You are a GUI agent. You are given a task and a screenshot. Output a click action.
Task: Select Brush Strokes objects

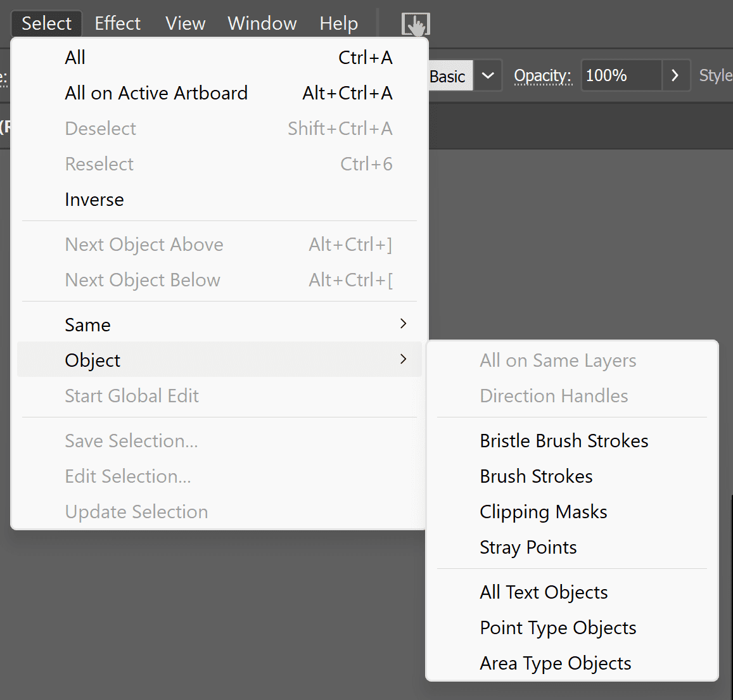pos(536,476)
